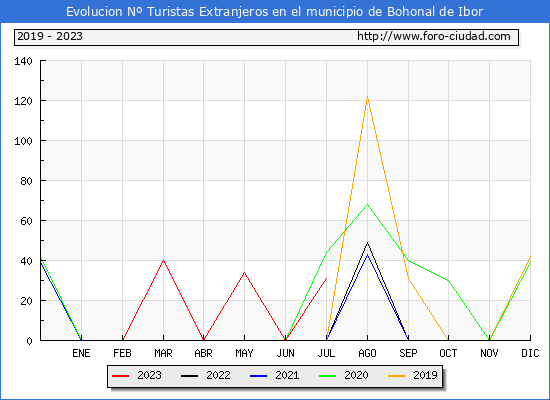Click the OCT month axis label
The height and width of the screenshot is (400, 550).
[x=448, y=353]
